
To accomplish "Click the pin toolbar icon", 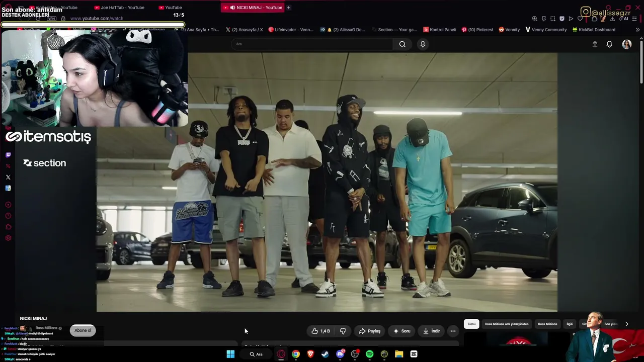I will pos(544,19).
